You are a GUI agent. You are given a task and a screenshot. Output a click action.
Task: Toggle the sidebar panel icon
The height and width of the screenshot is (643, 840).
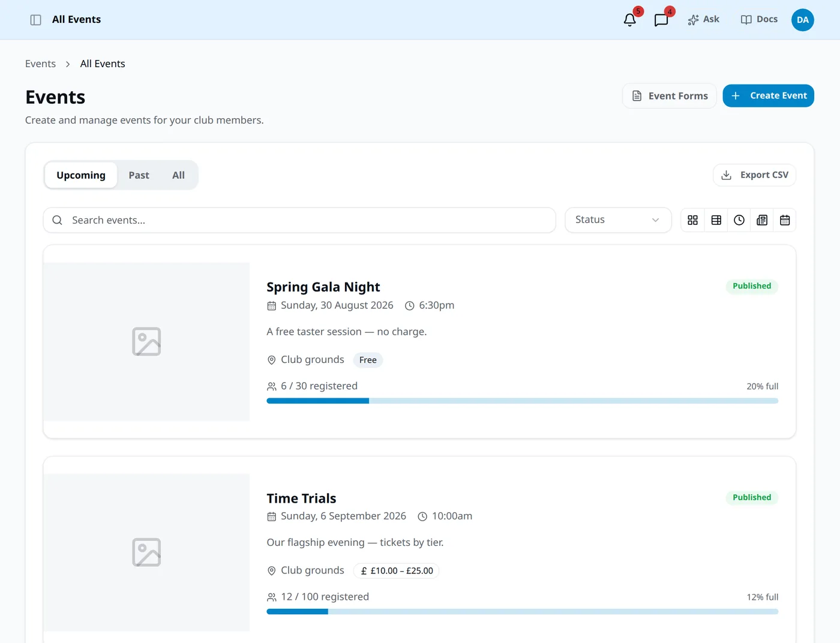(35, 20)
